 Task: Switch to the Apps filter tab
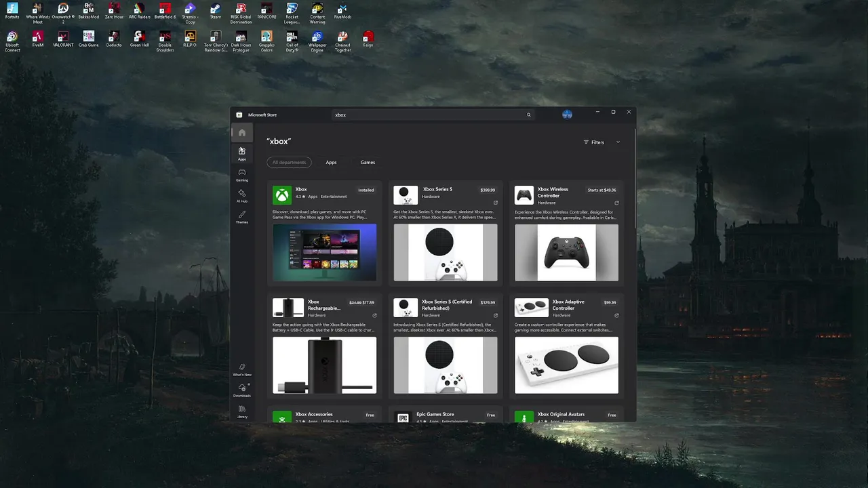(x=331, y=163)
